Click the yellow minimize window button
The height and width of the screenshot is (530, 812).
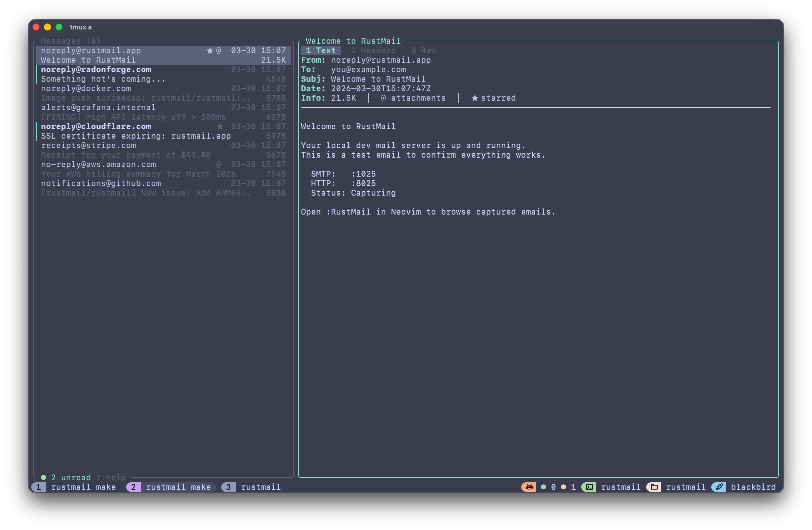pos(47,27)
